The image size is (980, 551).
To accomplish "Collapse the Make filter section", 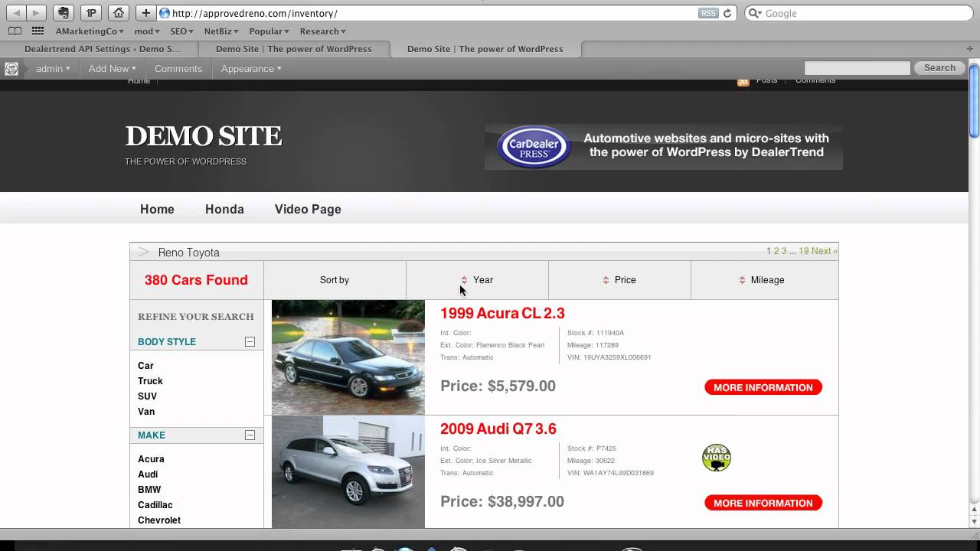I will (x=250, y=435).
